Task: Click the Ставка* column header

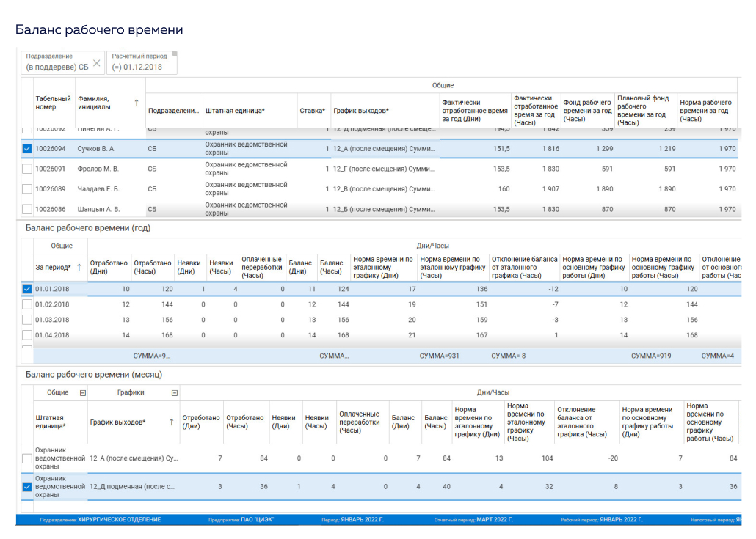Action: pyautogui.click(x=313, y=111)
